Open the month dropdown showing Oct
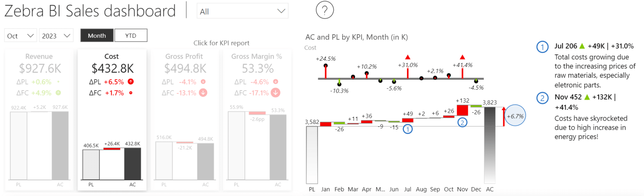644x196 pixels. coord(21,36)
